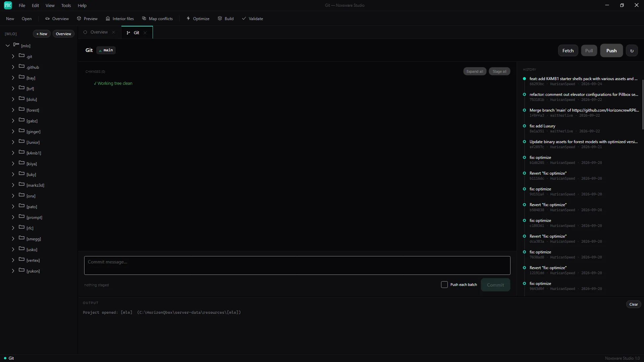Close the Git tab

[145, 33]
